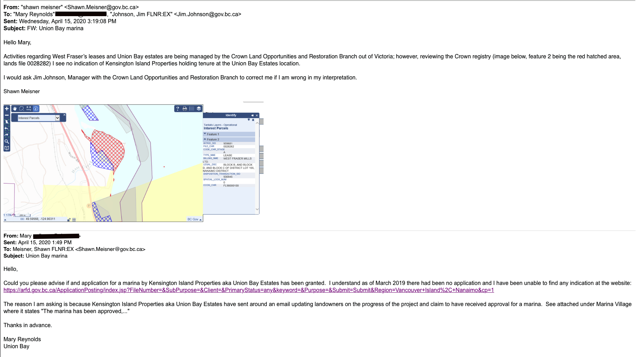Toggle the map grid icon
The height and width of the screenshot is (357, 644).
point(74,220)
